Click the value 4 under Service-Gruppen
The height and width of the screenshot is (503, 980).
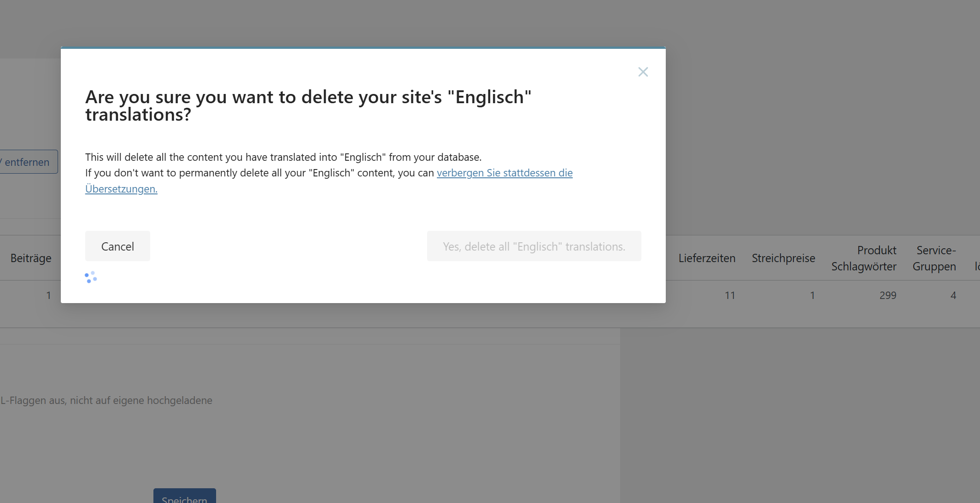(x=953, y=296)
